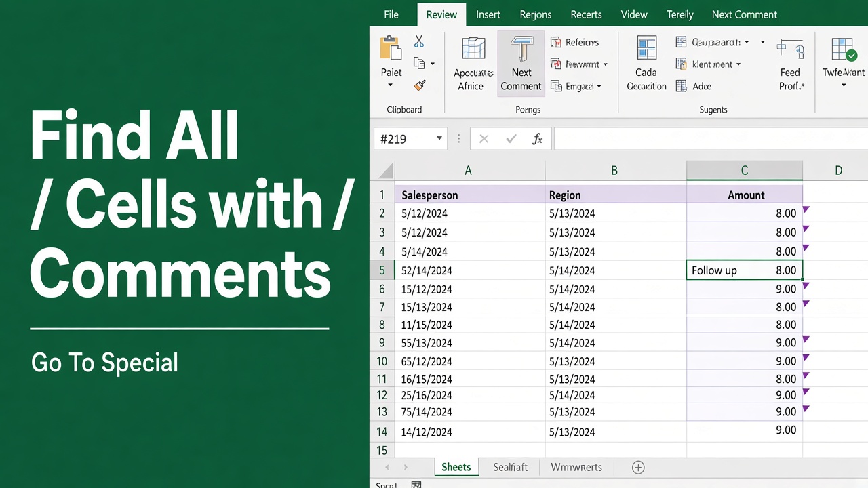Select row 5 header

coord(382,270)
